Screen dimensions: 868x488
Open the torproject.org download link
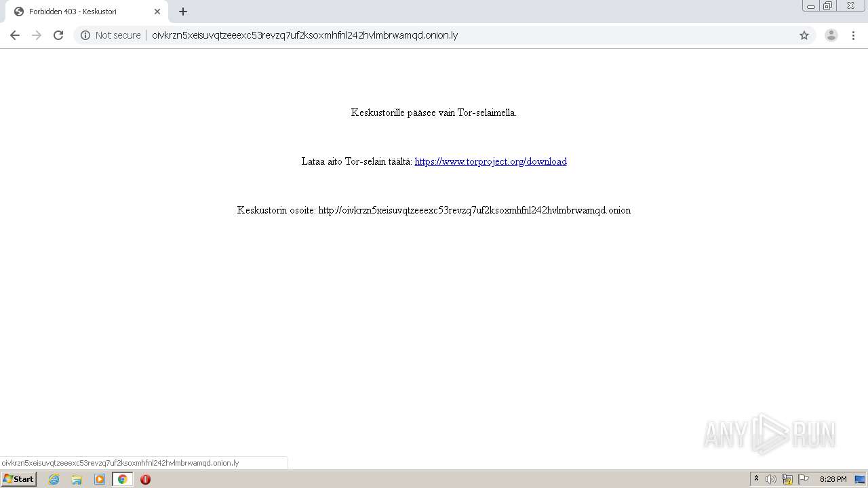(x=491, y=161)
